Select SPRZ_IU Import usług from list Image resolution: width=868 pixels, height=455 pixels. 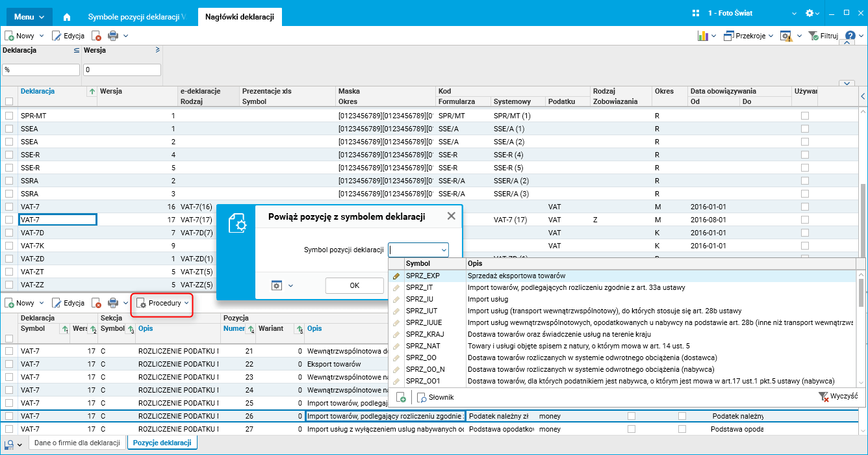pos(419,299)
